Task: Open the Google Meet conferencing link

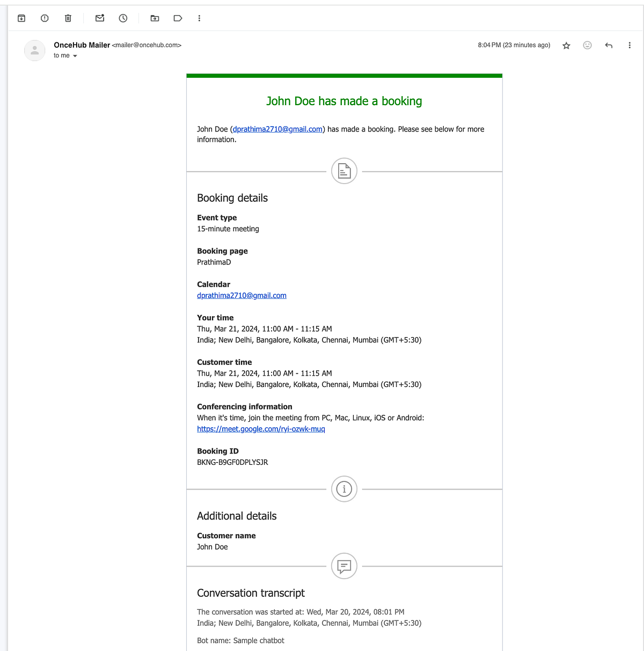Action: click(x=261, y=429)
